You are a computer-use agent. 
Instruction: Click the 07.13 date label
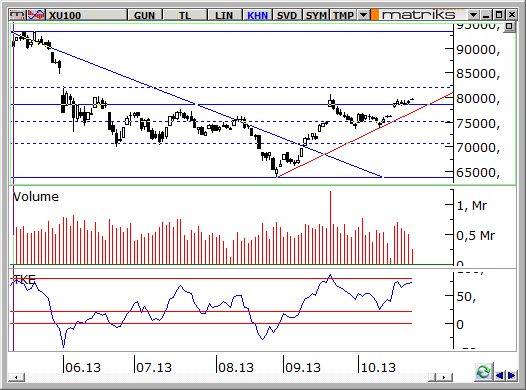154,368
